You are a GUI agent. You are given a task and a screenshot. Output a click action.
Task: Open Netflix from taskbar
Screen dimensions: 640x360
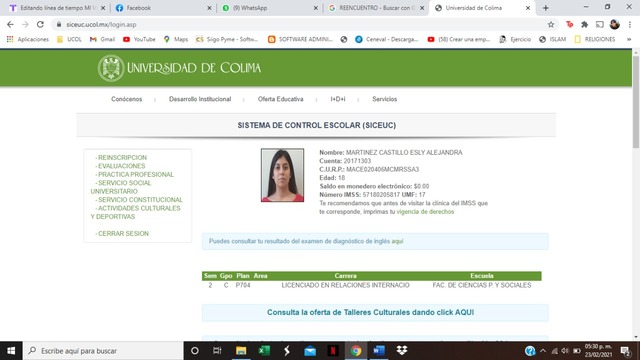click(333, 351)
